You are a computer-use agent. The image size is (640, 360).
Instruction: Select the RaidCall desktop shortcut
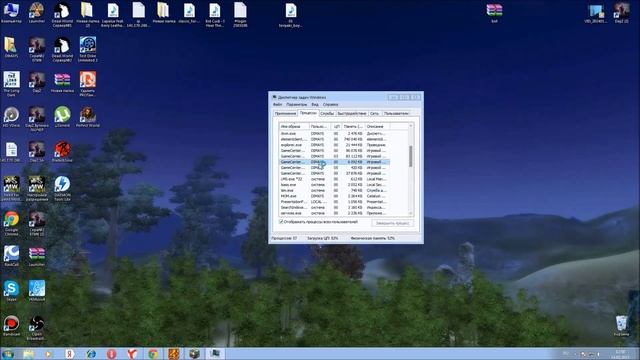pos(11,256)
